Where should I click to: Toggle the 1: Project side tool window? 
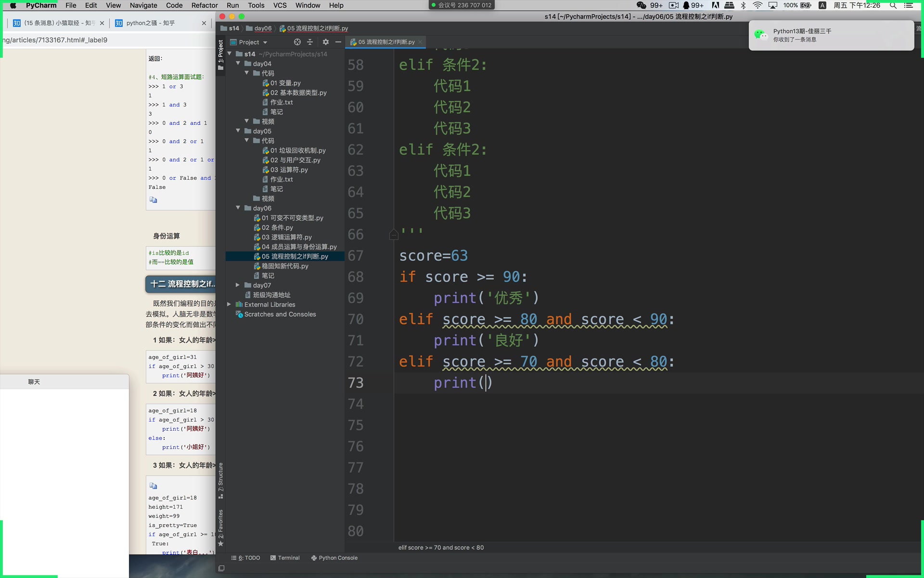click(x=220, y=54)
